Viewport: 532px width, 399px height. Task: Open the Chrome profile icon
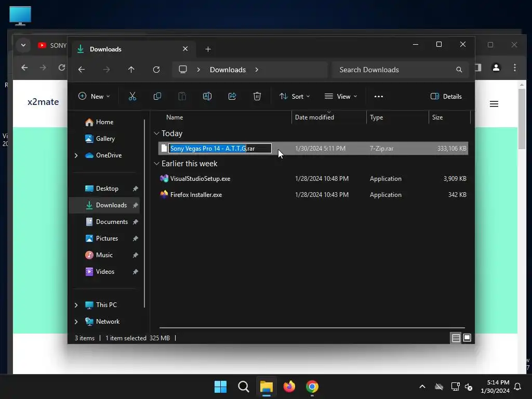click(x=496, y=68)
